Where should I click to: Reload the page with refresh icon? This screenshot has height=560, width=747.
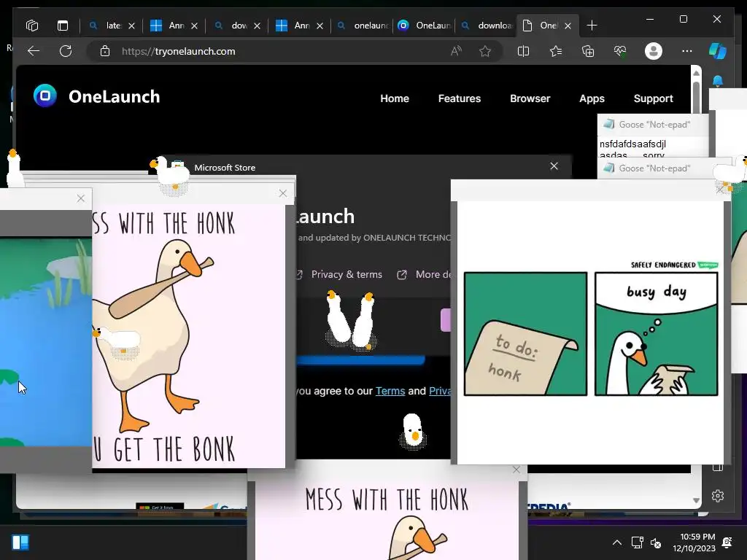tap(66, 51)
